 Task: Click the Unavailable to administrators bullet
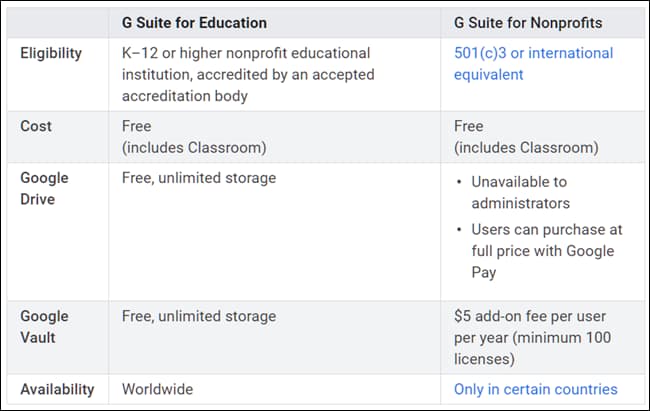tap(519, 192)
